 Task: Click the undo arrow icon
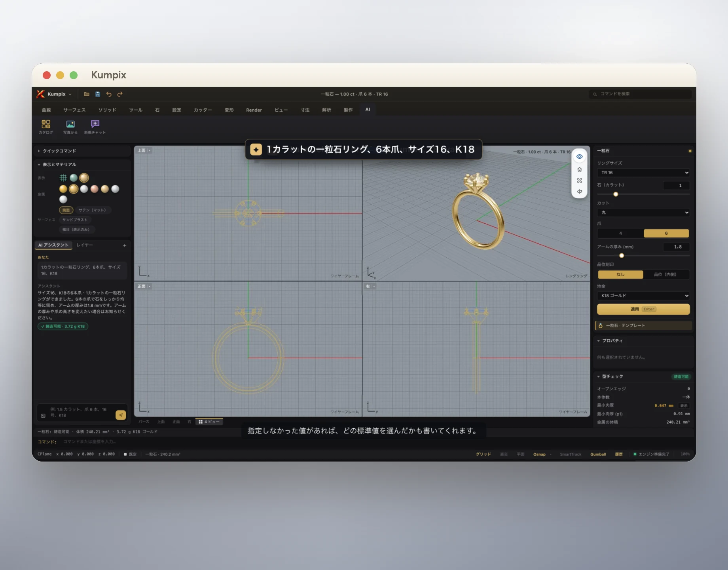(109, 94)
